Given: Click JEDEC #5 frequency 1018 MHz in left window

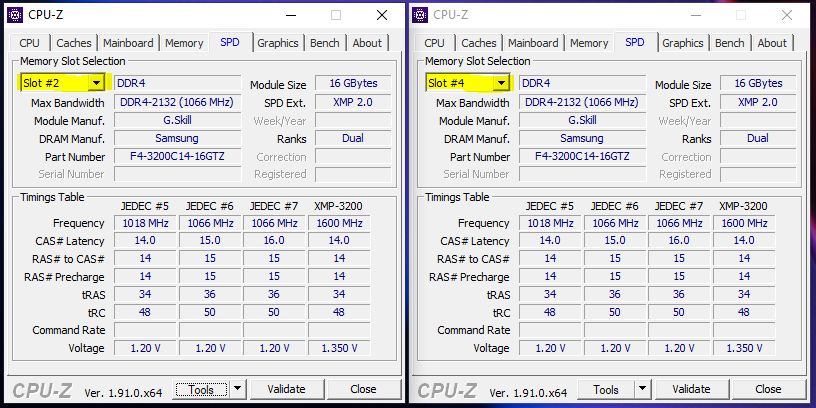Looking at the screenshot, I should [x=145, y=223].
